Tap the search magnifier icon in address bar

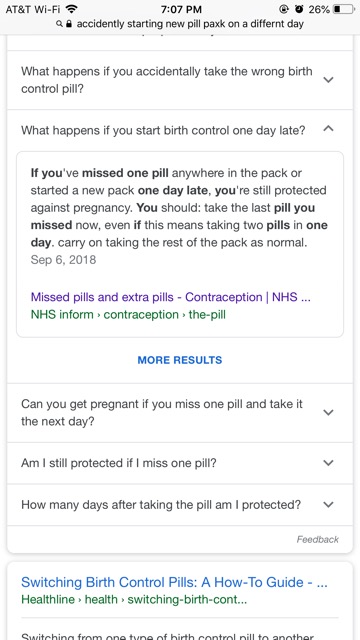(60, 24)
